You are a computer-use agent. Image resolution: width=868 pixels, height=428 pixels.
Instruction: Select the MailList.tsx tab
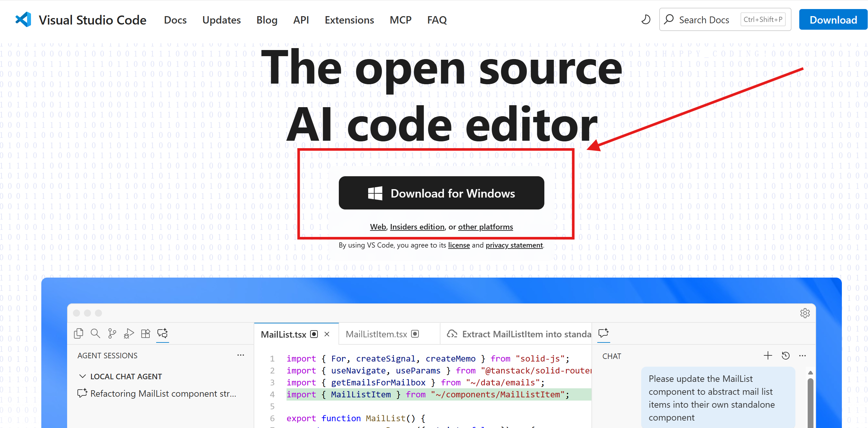click(x=283, y=334)
